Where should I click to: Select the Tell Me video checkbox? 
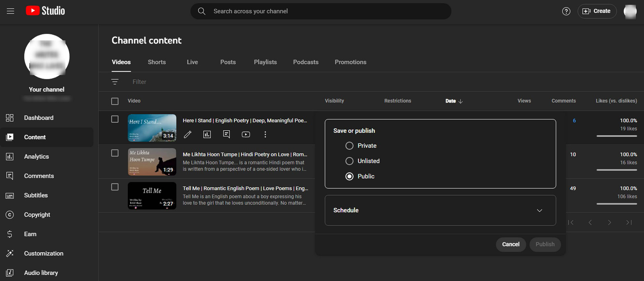coord(115,187)
